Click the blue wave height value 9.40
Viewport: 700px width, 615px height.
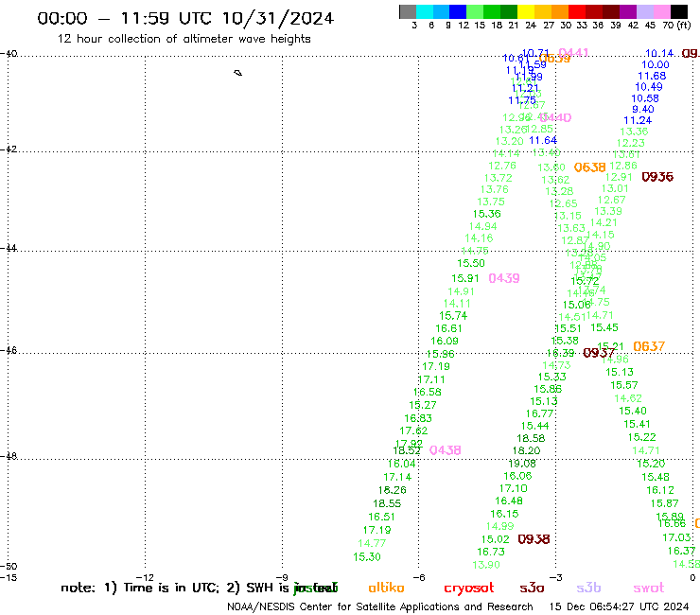click(643, 109)
